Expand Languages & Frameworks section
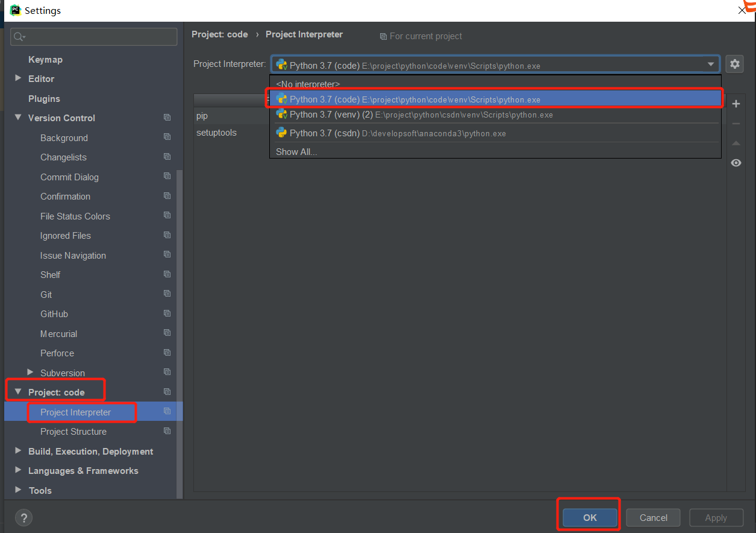This screenshot has width=756, height=533. 17,470
